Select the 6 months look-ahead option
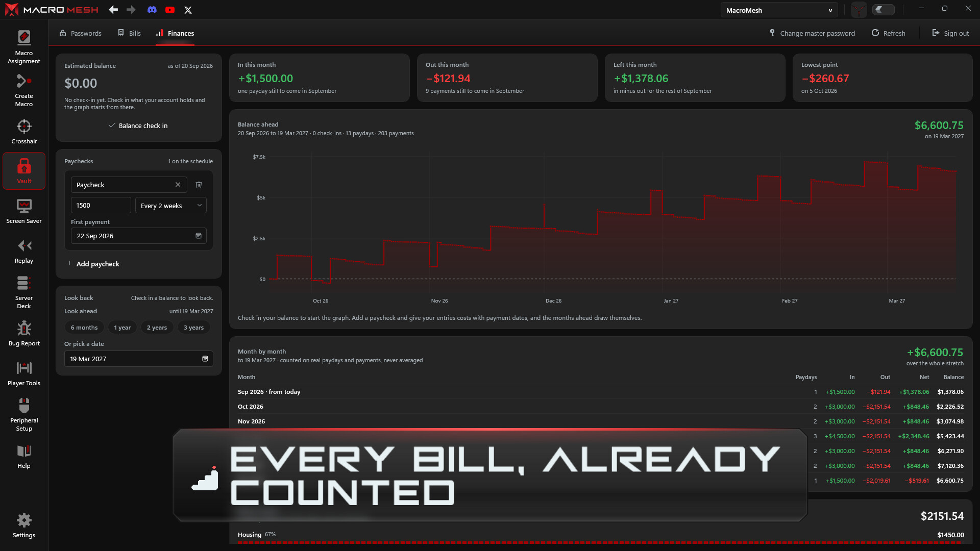 [84, 328]
